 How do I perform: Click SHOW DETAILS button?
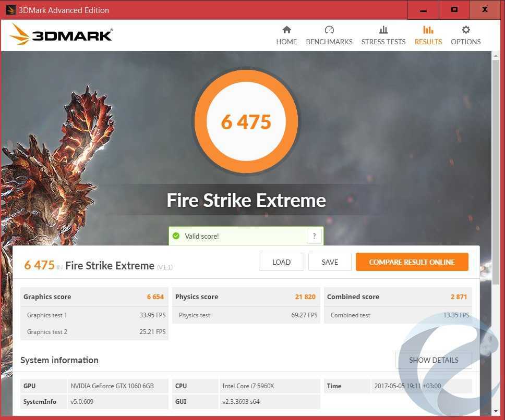434,360
